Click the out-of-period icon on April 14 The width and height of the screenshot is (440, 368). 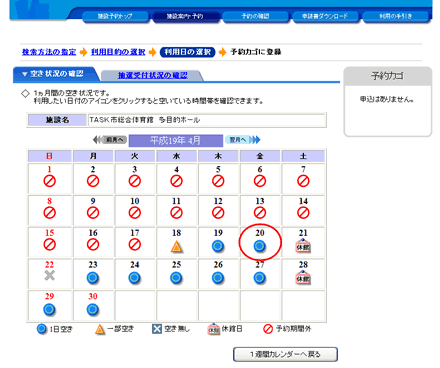point(303,213)
